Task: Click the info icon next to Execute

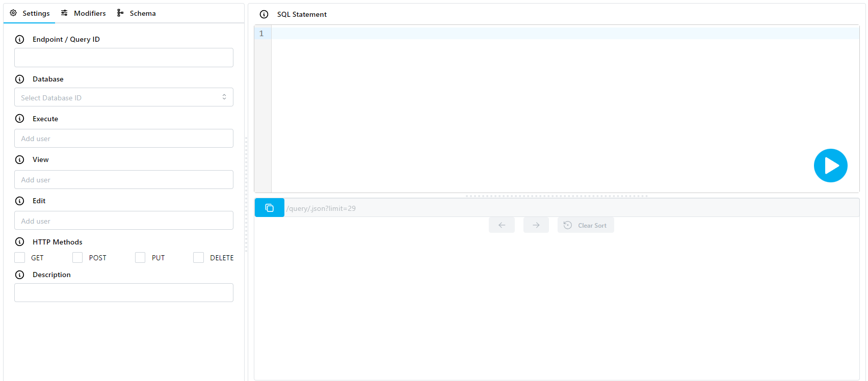Action: click(20, 119)
